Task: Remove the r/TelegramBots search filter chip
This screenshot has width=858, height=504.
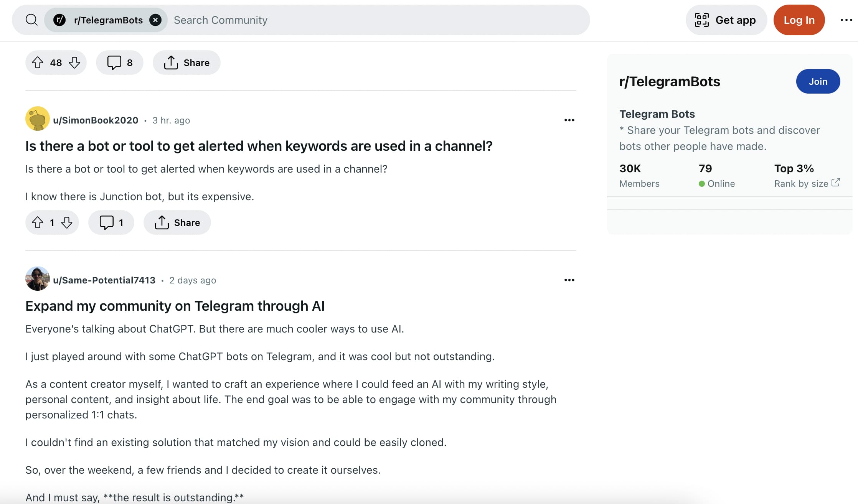Action: [155, 20]
